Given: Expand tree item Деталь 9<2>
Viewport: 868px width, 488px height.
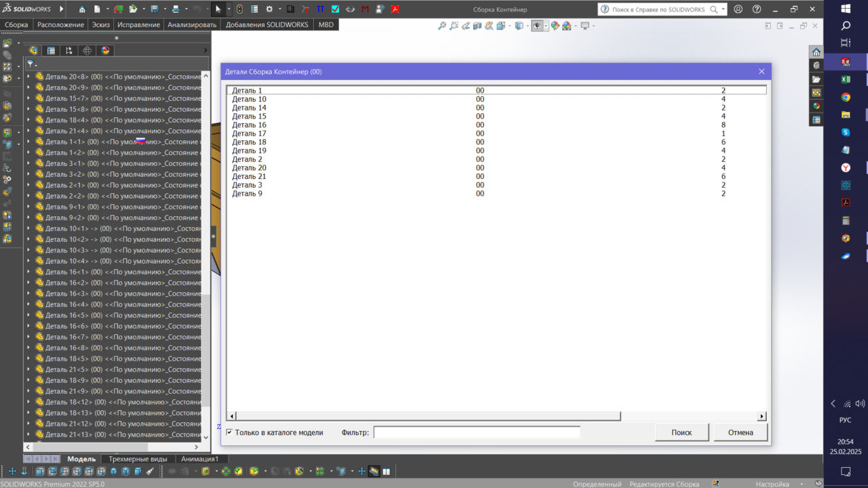Looking at the screenshot, I should pos(28,218).
